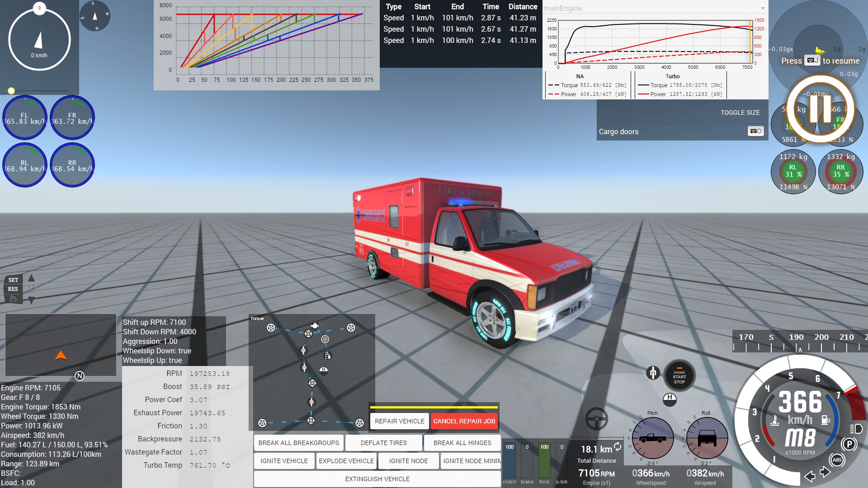The height and width of the screenshot is (488, 868).
Task: Click the EXTINGUISH VEHICLE button
Action: [377, 479]
